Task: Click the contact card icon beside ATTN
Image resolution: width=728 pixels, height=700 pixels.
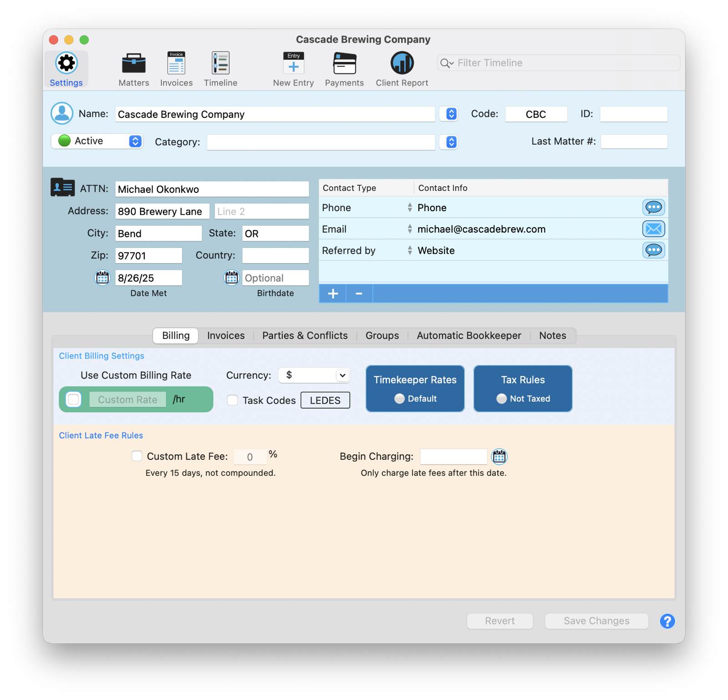Action: coord(62,188)
